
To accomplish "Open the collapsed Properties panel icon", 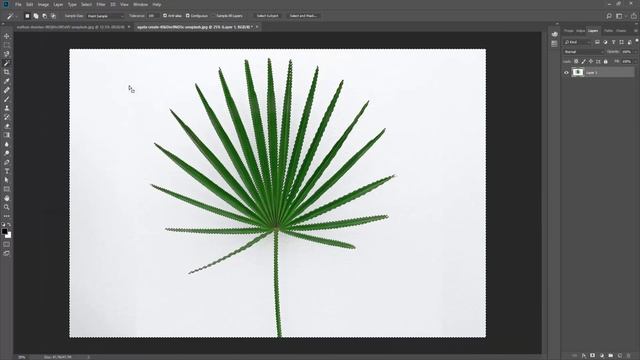I will click(x=554, y=44).
